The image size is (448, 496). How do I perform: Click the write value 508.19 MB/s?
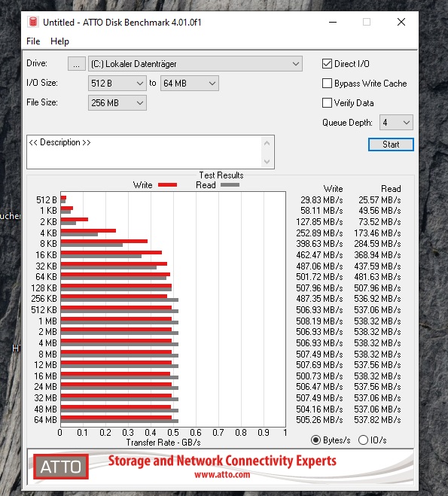(319, 321)
